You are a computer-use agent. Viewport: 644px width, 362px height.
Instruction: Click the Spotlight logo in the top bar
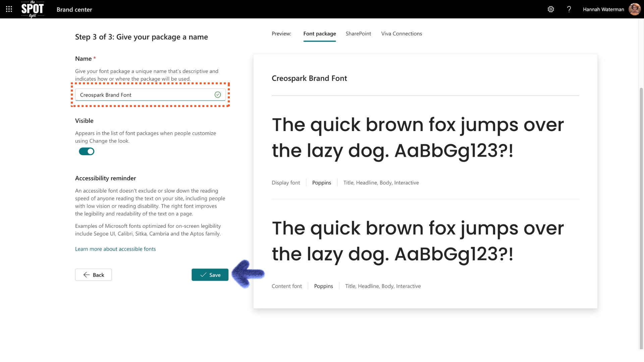[x=32, y=9]
